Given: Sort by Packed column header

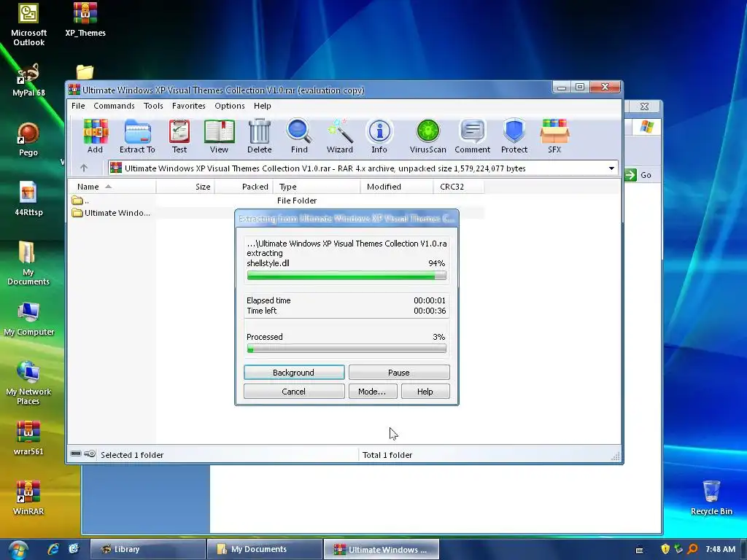Looking at the screenshot, I should (244, 187).
